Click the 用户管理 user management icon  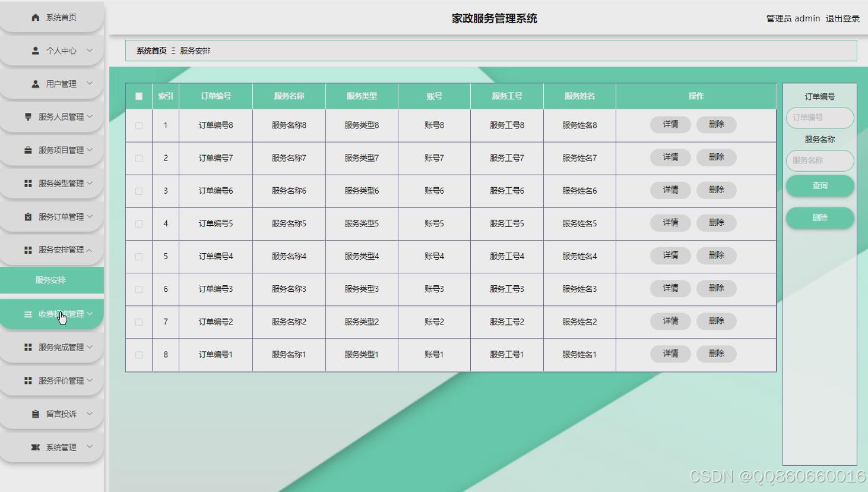[34, 84]
